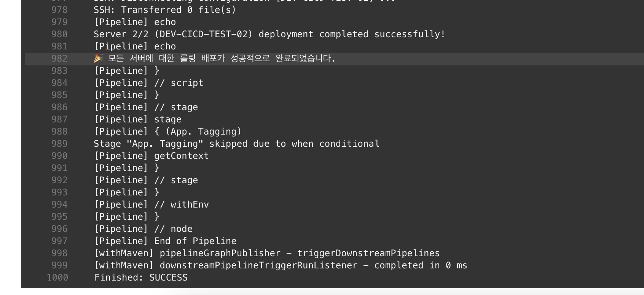This screenshot has height=295, width=644.
Task: Click line number 998 in the gutter
Action: tap(59, 253)
